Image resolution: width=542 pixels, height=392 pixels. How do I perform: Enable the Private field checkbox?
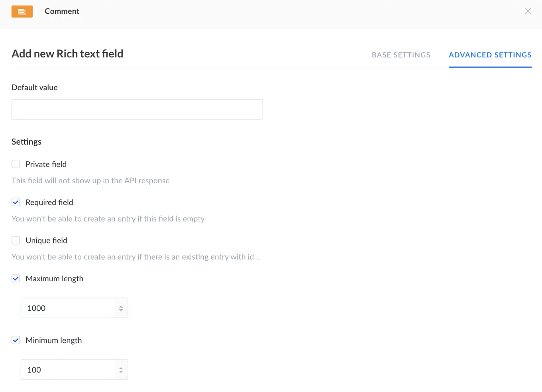click(16, 164)
